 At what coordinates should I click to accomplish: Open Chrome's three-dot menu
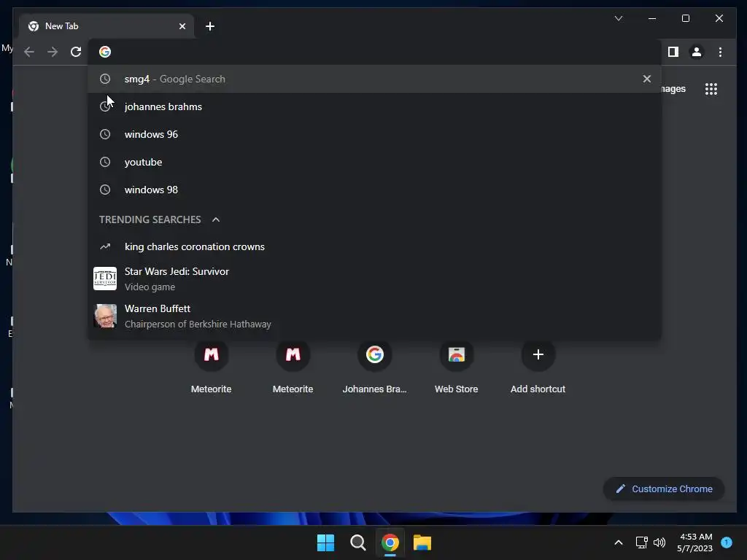click(720, 52)
